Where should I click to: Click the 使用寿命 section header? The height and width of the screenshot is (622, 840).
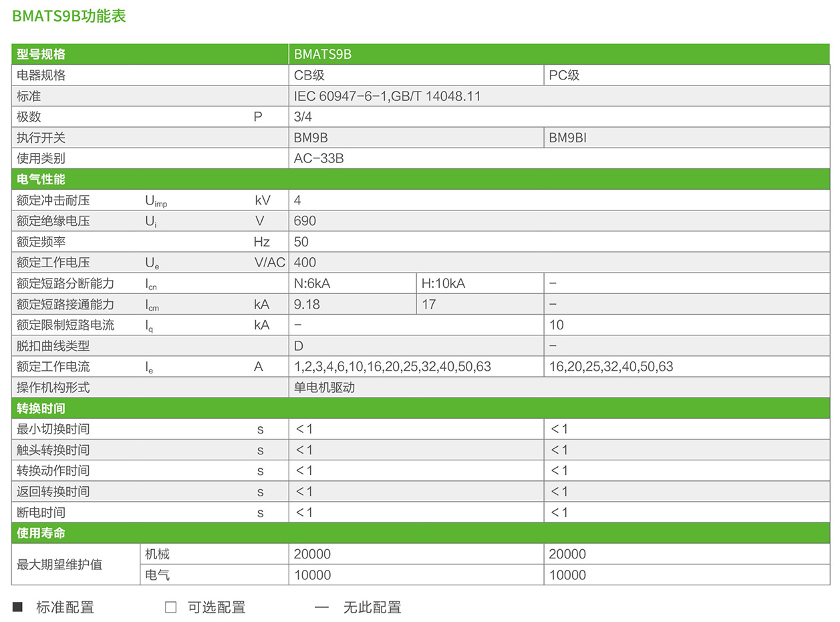coord(41,533)
